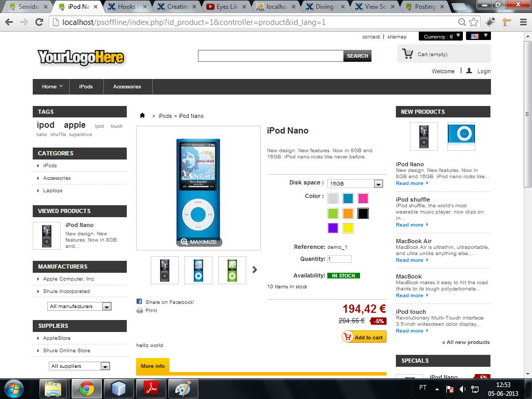Click the Action Center flag tray icon
The image size is (532, 399).
click(450, 389)
